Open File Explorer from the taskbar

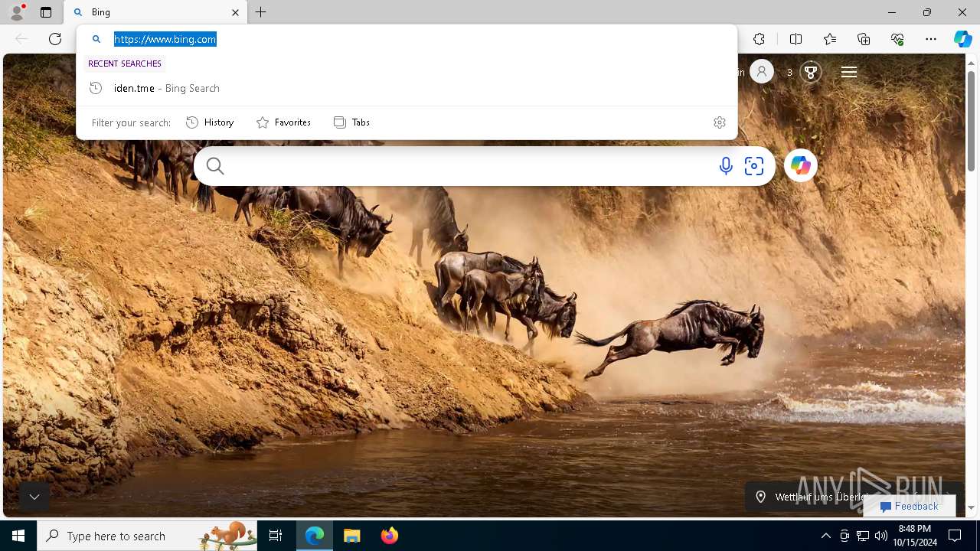tap(352, 536)
